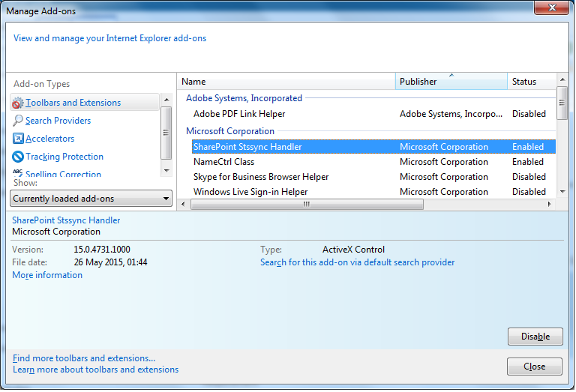Click the version value 15.0.4731.1000
Image resolution: width=576 pixels, height=392 pixels.
click(x=102, y=250)
